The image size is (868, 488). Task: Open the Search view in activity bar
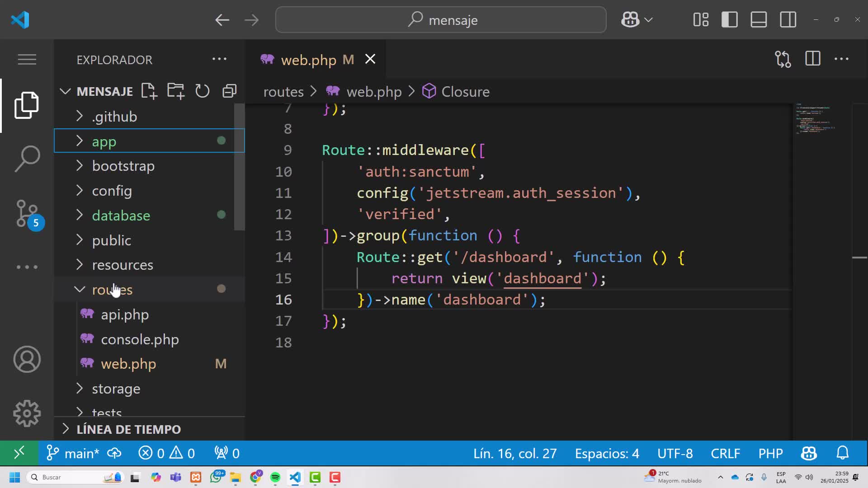point(27,159)
